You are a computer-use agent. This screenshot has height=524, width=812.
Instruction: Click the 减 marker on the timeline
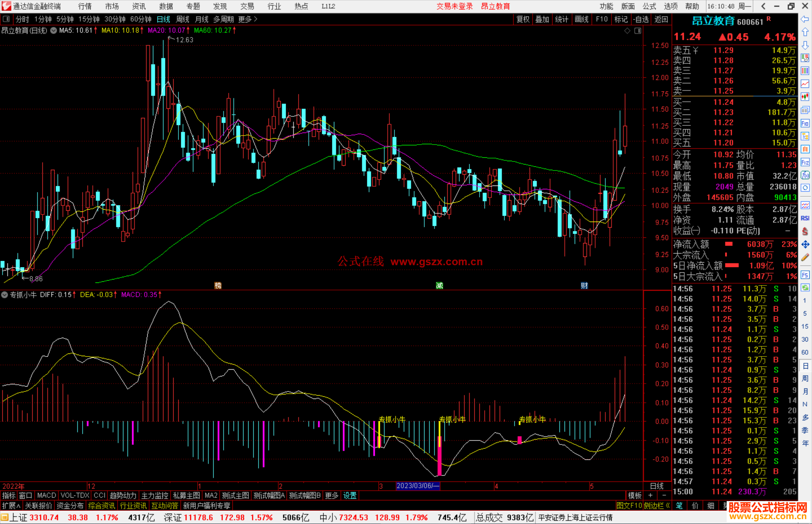[x=439, y=285]
